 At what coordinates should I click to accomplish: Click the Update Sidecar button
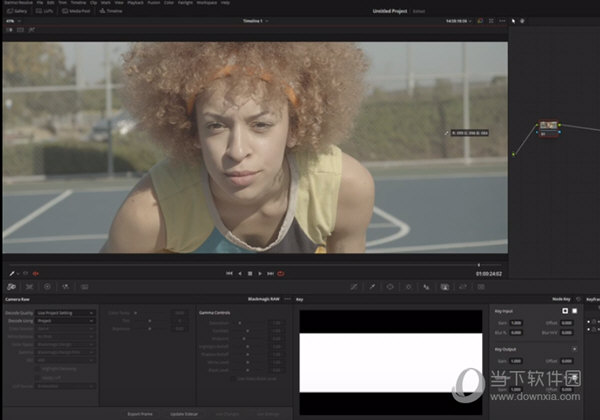pyautogui.click(x=184, y=412)
